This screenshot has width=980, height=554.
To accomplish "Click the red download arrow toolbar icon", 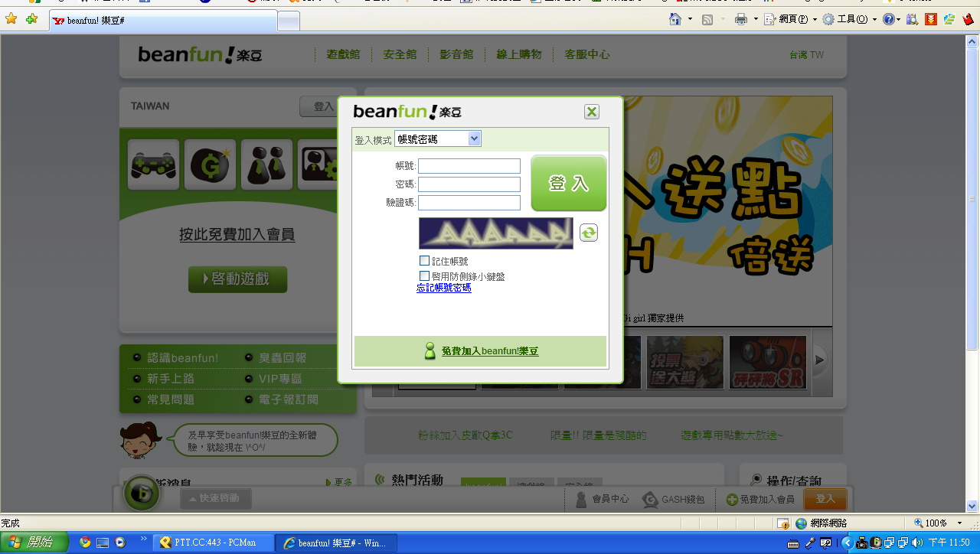I will tap(931, 19).
